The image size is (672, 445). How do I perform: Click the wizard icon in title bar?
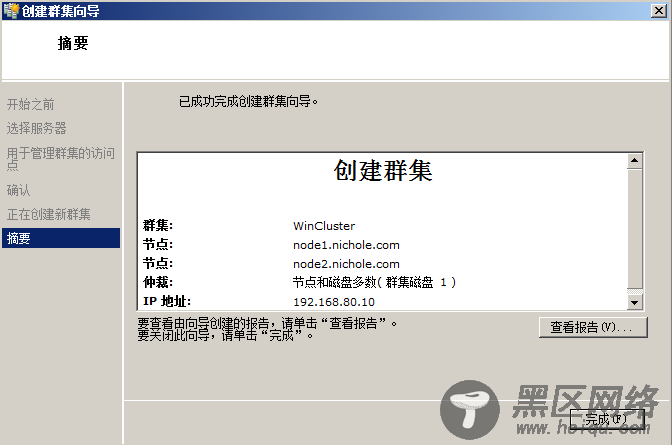(x=12, y=10)
